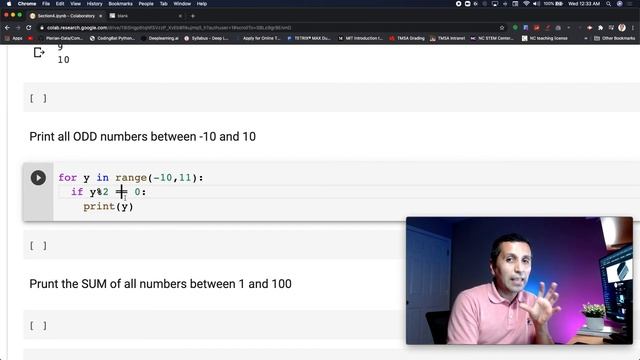This screenshot has width=640, height=360.
Task: Open a new browser tab
Action: (193, 16)
